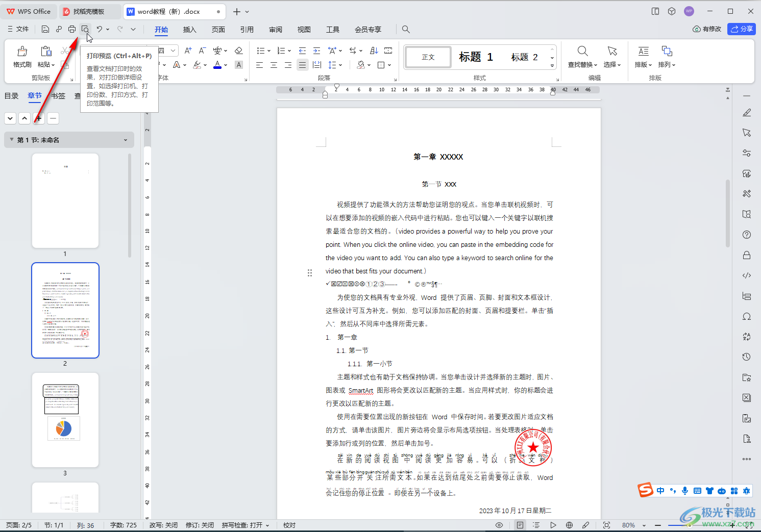Screen dimensions: 761x532
Task: Increase font size with A+ icon
Action: tap(188, 50)
